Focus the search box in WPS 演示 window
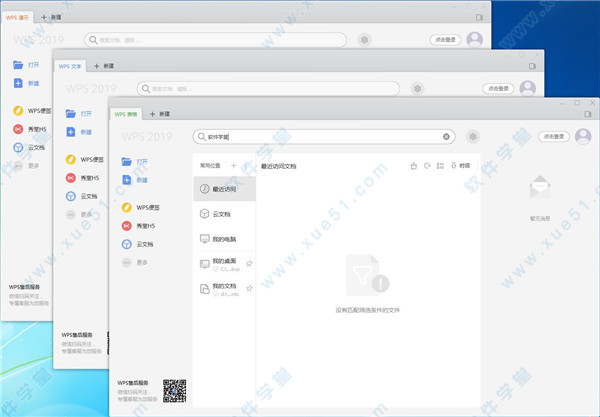The width and height of the screenshot is (600, 417). coord(215,40)
